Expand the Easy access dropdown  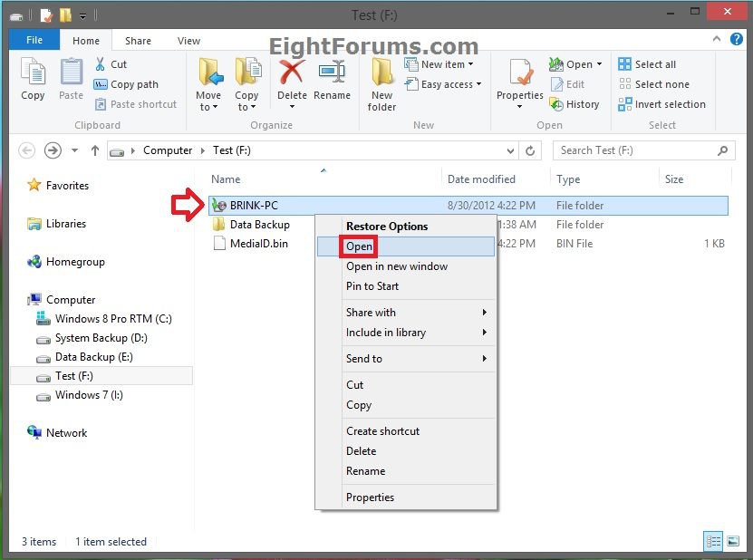(478, 84)
